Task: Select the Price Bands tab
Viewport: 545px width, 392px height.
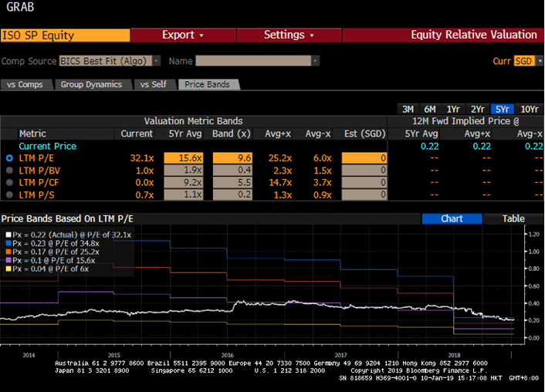Action: pyautogui.click(x=207, y=84)
